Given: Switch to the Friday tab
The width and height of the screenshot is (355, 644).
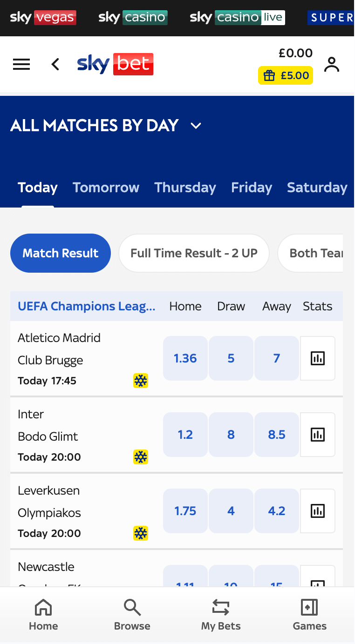Looking at the screenshot, I should pos(252,188).
